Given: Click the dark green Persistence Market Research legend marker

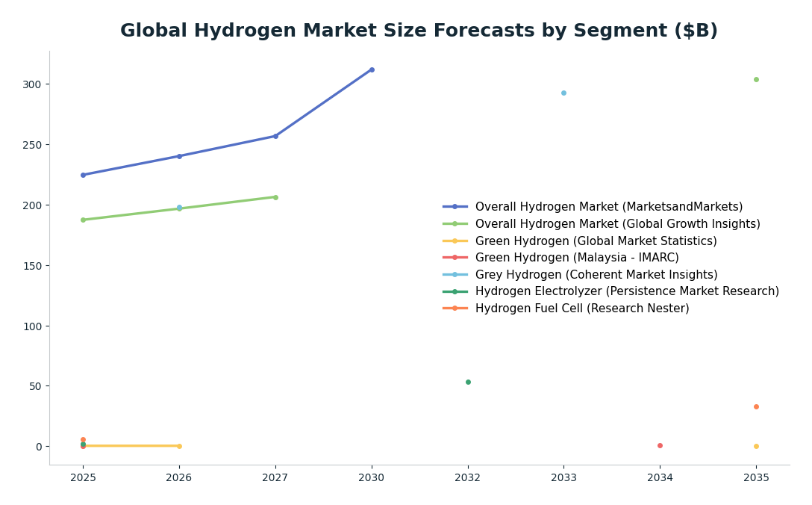Looking at the screenshot, I should (455, 291).
